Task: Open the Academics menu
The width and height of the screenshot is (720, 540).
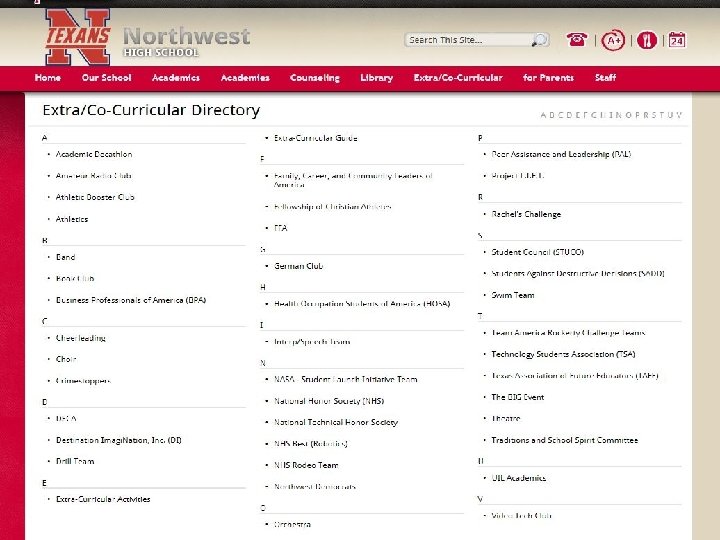Action: pyautogui.click(x=176, y=78)
